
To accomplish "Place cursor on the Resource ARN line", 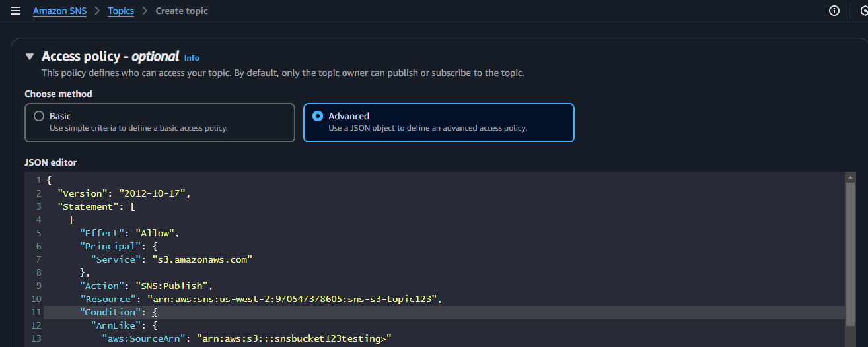I will click(260, 299).
